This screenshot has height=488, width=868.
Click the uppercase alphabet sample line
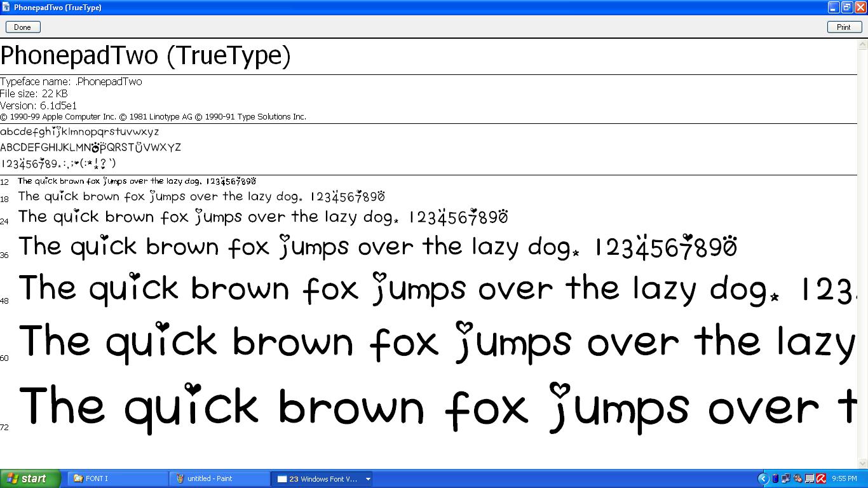pos(91,147)
